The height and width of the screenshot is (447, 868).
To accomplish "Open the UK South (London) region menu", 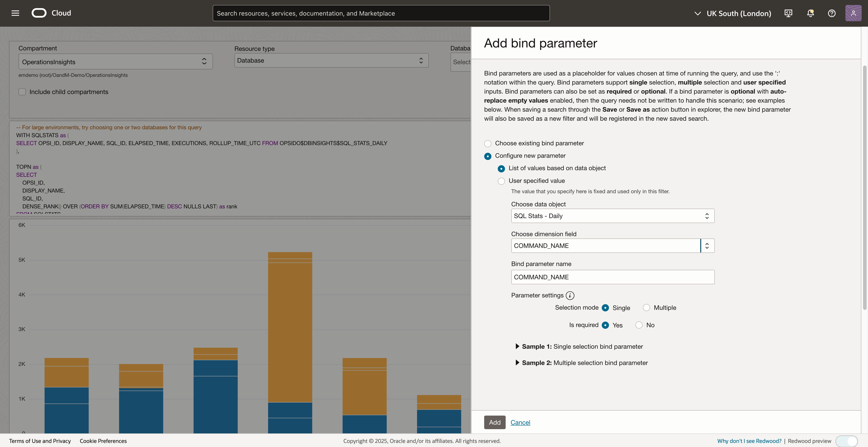I will pos(733,14).
